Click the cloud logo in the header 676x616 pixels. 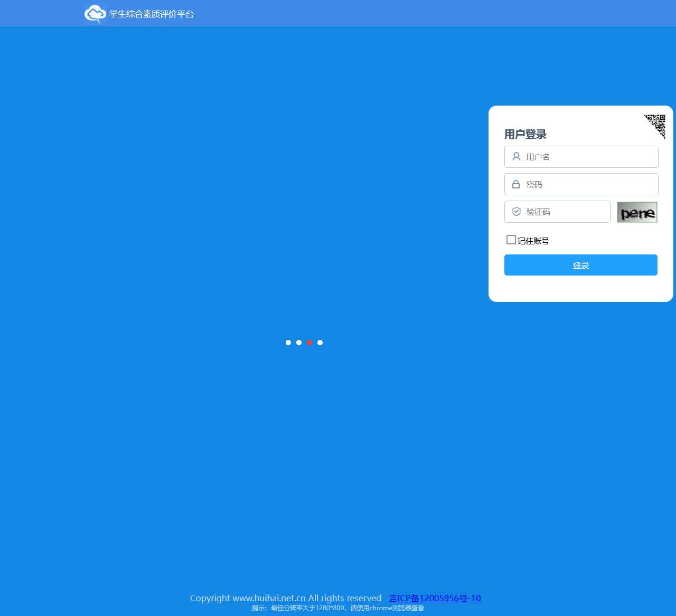(96, 14)
